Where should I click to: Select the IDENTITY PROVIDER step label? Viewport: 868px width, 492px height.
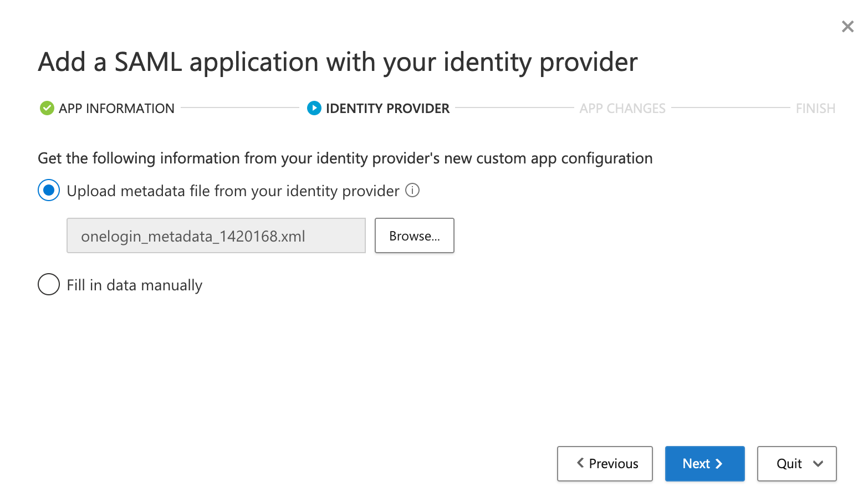coord(387,109)
